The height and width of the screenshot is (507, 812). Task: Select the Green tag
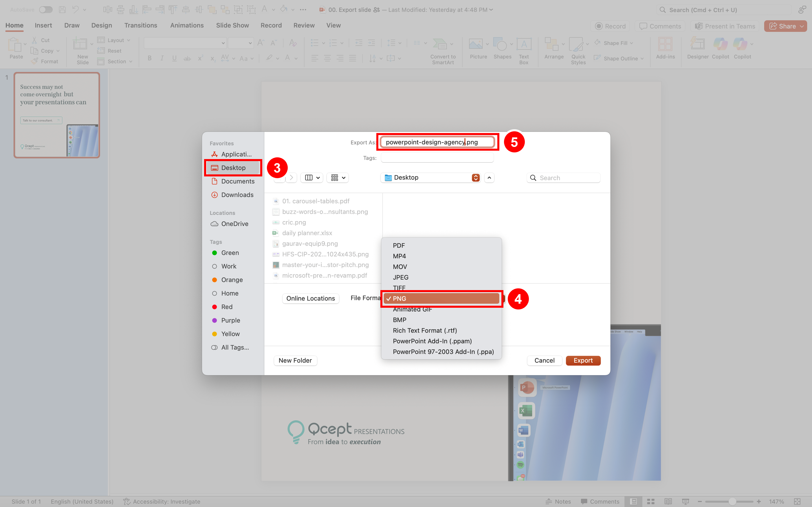tap(230, 253)
